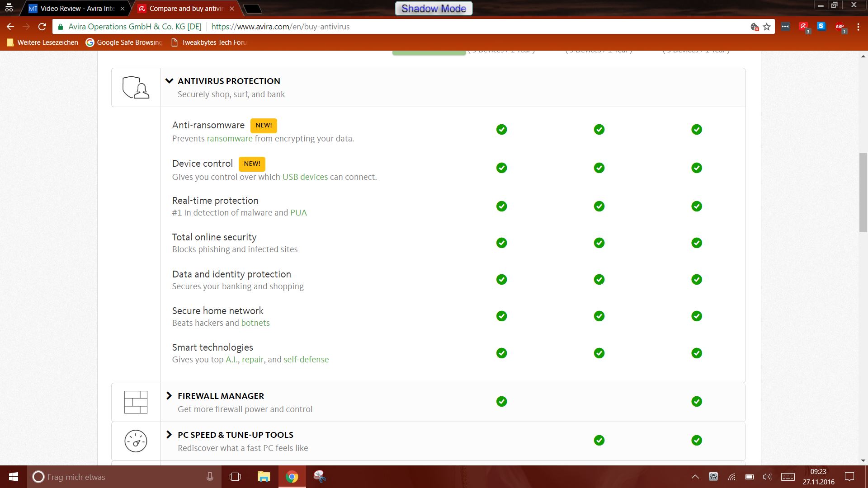Expand PC Speed & Tune-Up Tools section
This screenshot has width=868, height=488.
click(x=169, y=435)
